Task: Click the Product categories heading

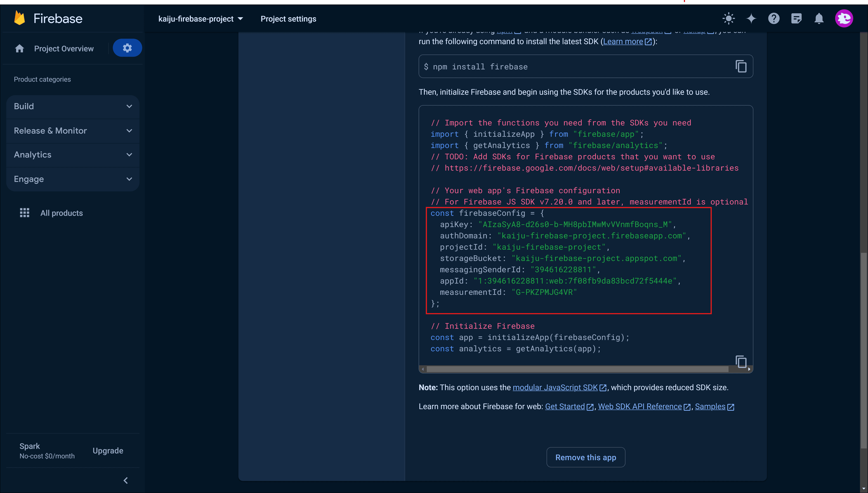Action: (42, 79)
